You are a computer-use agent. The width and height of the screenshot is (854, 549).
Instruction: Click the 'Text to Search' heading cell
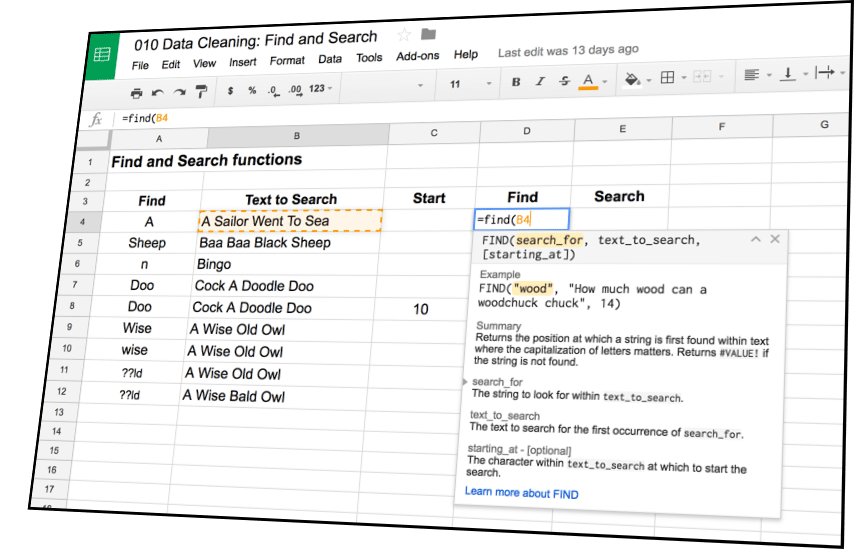(x=291, y=199)
